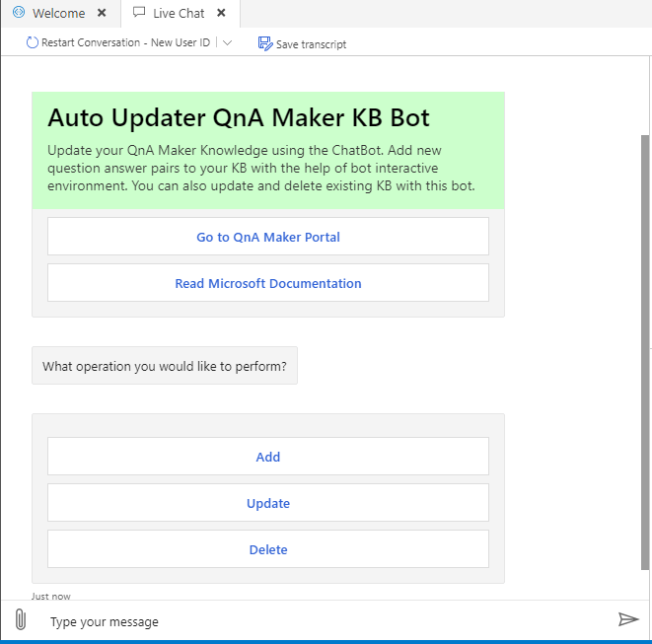Image resolution: width=652 pixels, height=644 pixels.
Task: Close the Welcome tab
Action: click(102, 13)
